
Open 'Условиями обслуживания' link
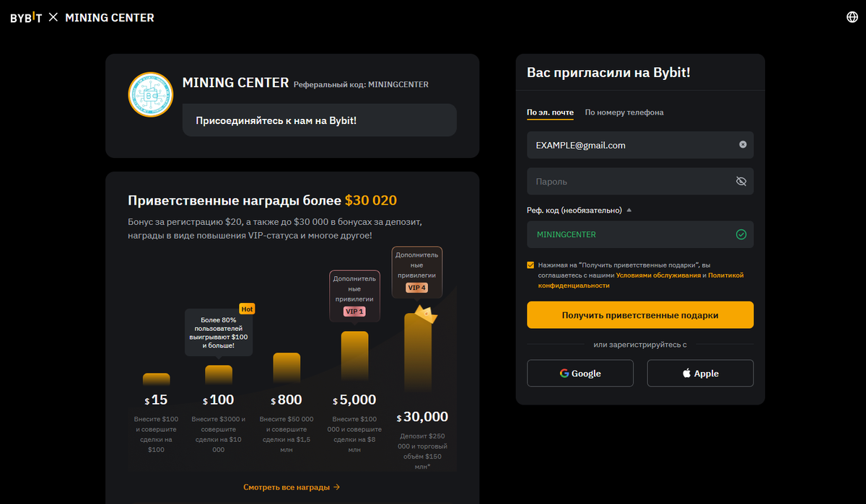(x=658, y=275)
